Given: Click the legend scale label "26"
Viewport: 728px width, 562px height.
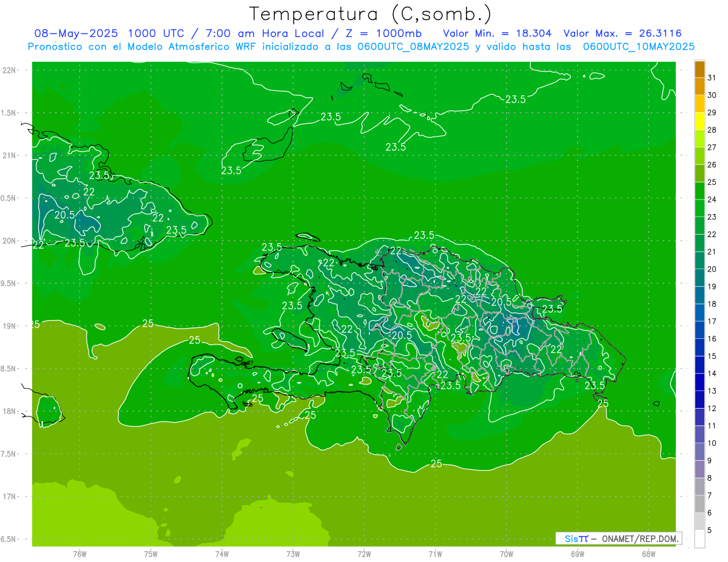Looking at the screenshot, I should tap(712, 164).
